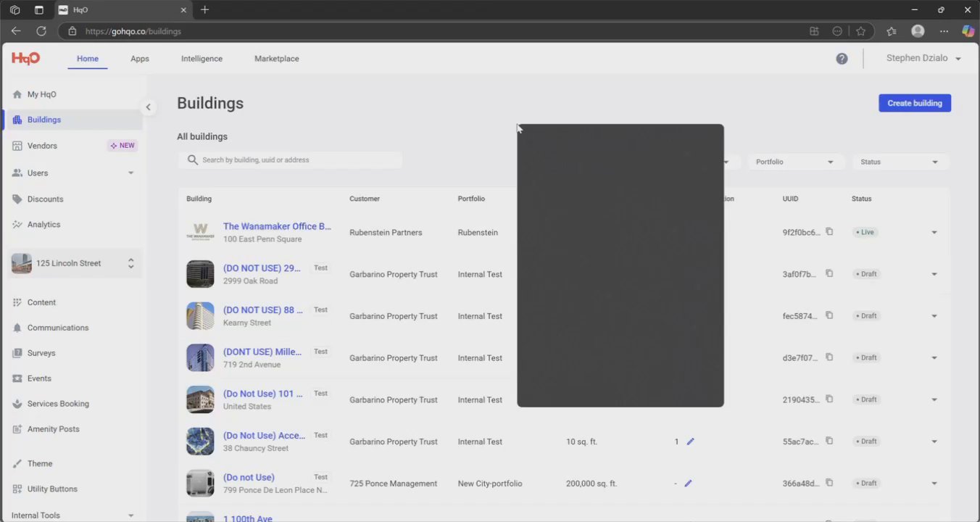Open a new browser tab
Screen dimensions: 980x522
coord(204,10)
